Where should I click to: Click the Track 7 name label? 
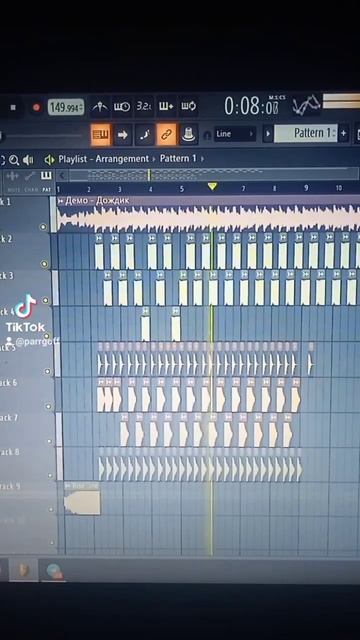pos(9,418)
